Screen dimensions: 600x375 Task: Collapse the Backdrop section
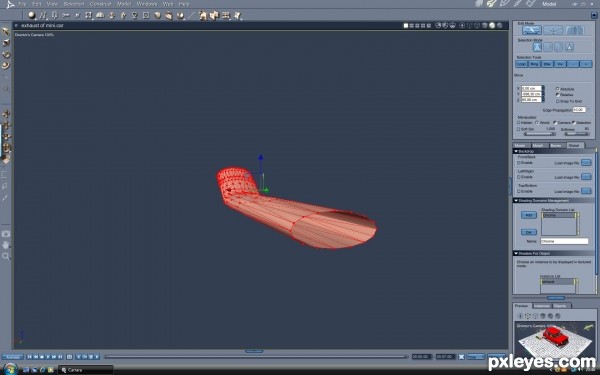coord(516,152)
